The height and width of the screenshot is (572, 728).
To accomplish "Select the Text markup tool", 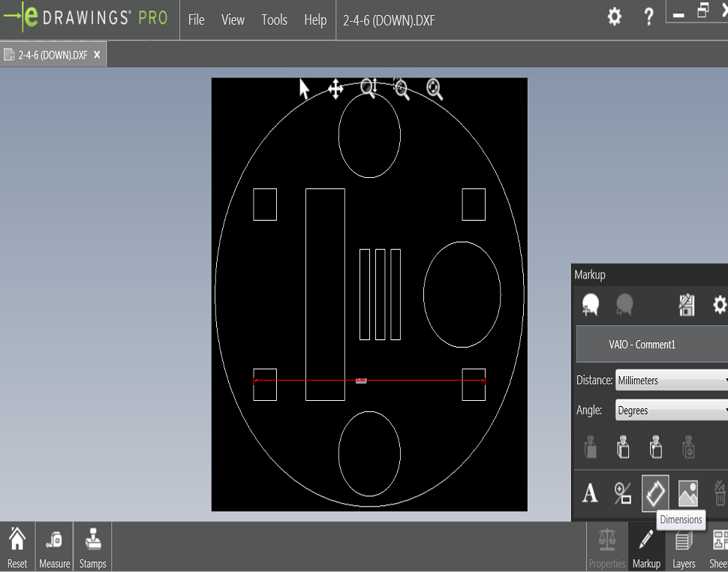I will [x=590, y=493].
